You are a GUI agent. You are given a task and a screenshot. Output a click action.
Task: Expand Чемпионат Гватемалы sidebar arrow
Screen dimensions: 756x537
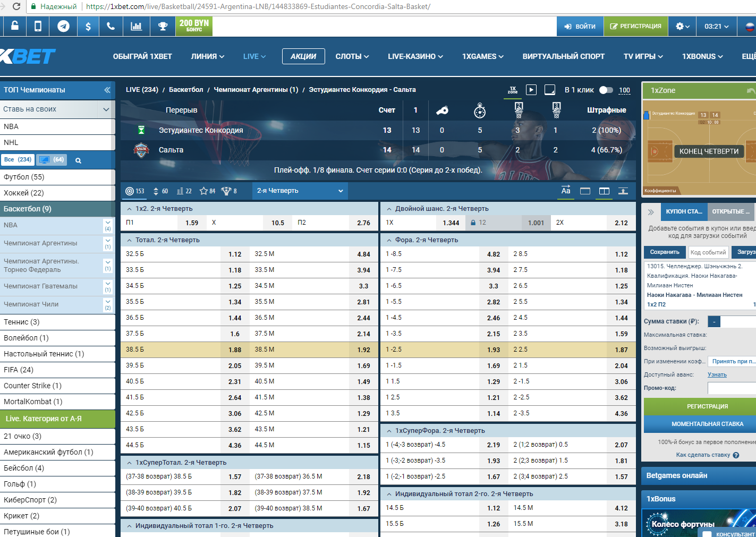pyautogui.click(x=108, y=286)
